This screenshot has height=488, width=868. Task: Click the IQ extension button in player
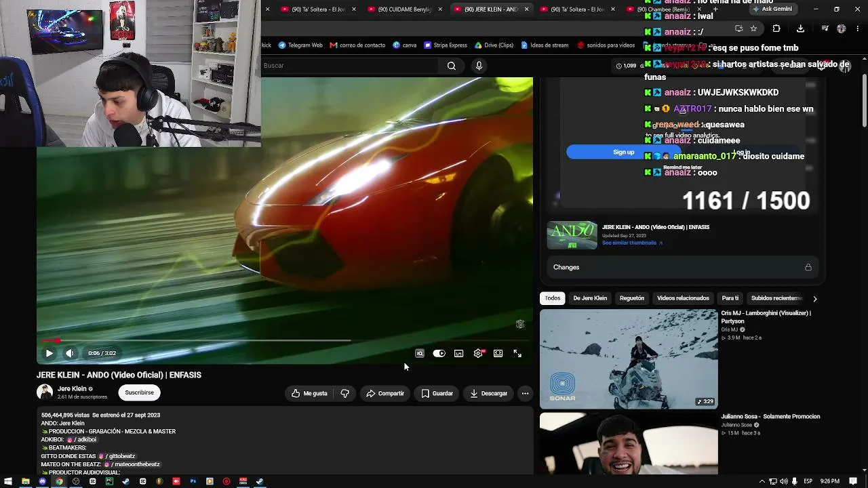tap(420, 353)
